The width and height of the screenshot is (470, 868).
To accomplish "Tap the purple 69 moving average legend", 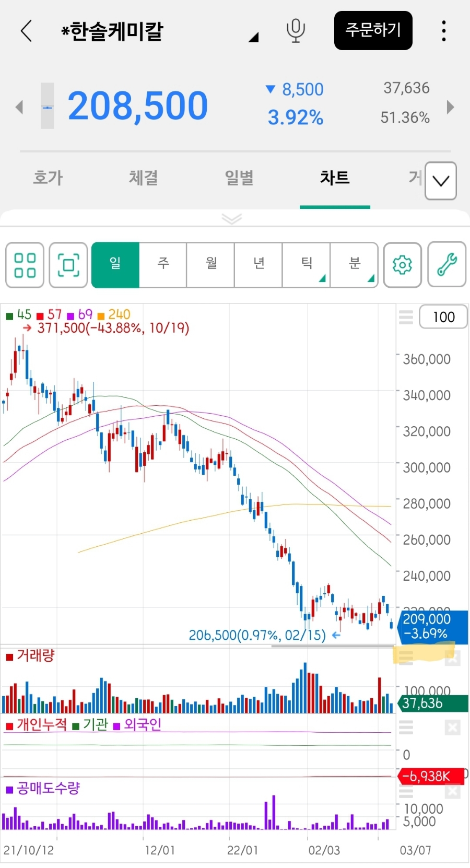I will point(79,314).
